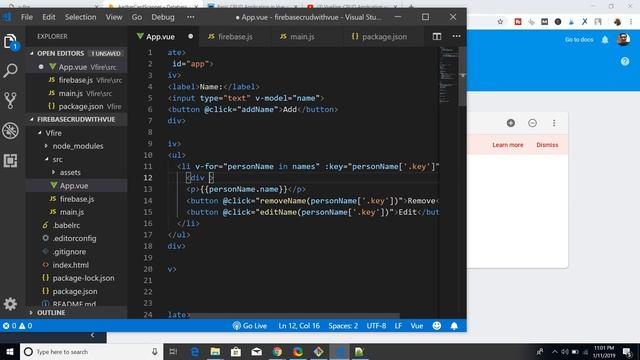
Task: Open the Go menu
Action: [137, 17]
